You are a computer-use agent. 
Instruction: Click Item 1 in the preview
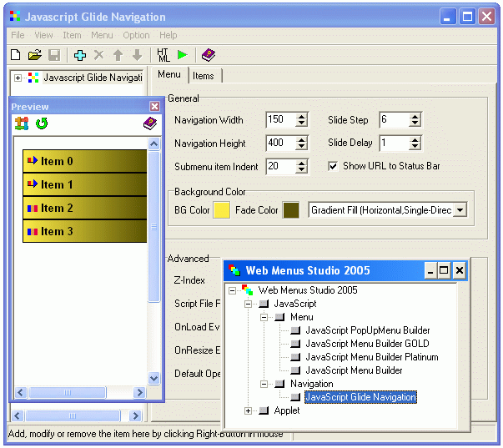tap(85, 184)
